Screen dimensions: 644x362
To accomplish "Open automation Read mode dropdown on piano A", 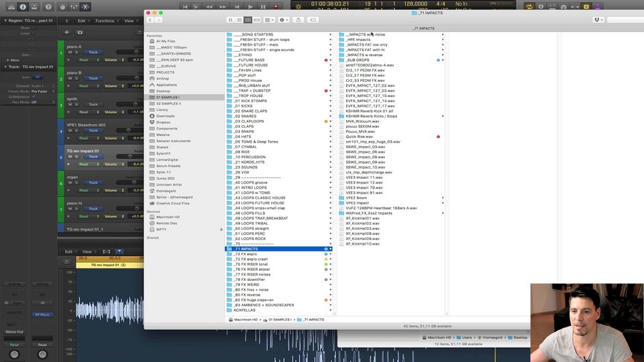I will pos(89,60).
